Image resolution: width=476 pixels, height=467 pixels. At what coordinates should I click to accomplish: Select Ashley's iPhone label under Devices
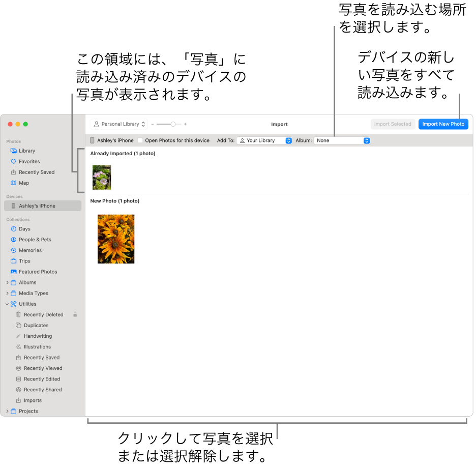pos(37,206)
